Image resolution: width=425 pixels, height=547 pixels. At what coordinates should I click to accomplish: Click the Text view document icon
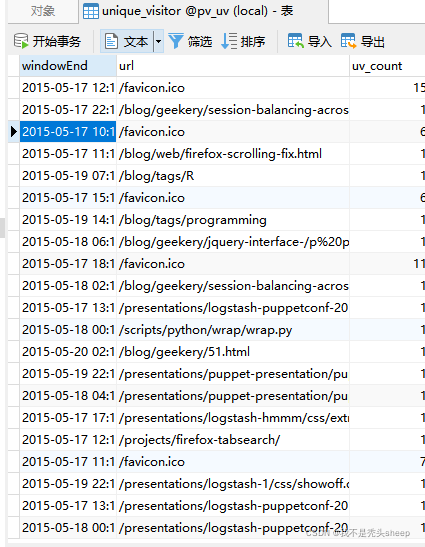coord(111,41)
